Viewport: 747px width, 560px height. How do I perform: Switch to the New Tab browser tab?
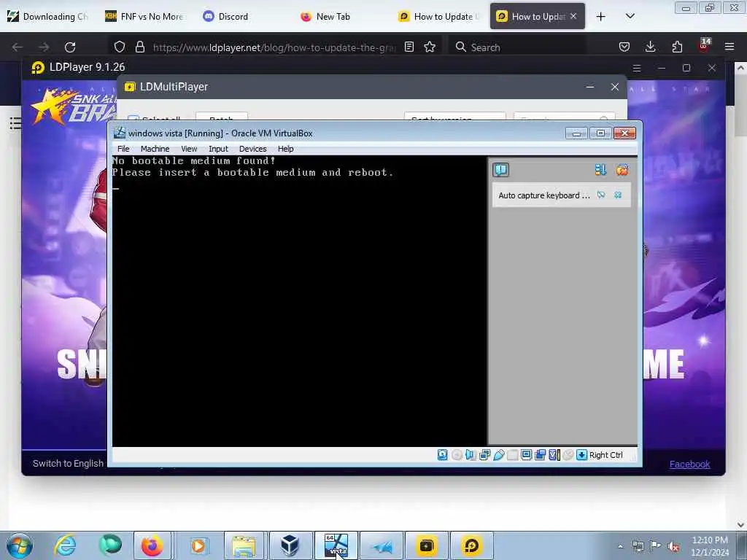pos(341,16)
